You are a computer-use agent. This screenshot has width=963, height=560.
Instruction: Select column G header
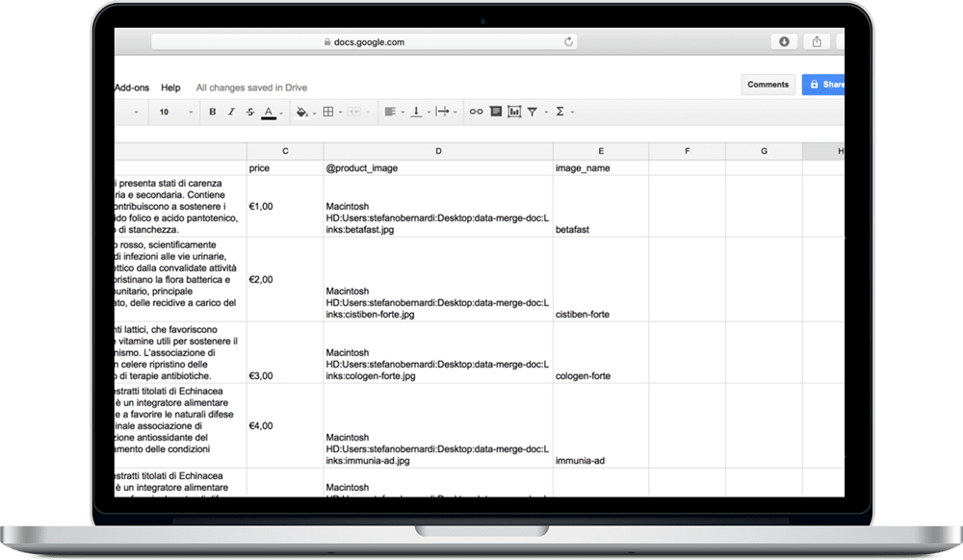coord(764,151)
